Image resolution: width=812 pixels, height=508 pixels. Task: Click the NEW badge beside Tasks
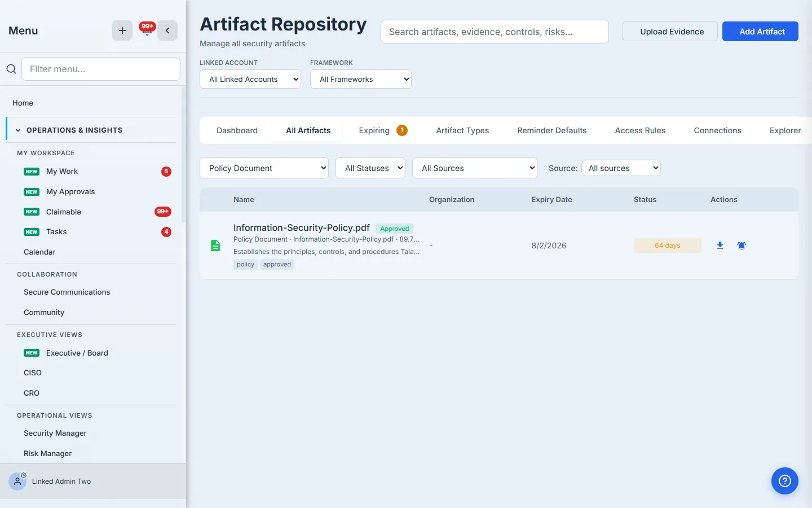[x=32, y=232]
